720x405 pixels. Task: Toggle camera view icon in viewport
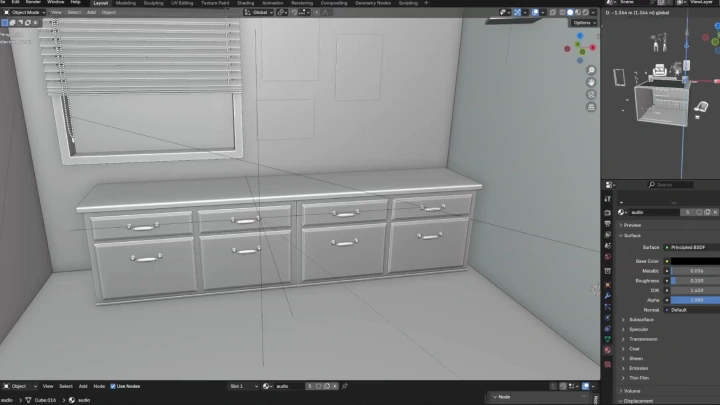coord(591,93)
